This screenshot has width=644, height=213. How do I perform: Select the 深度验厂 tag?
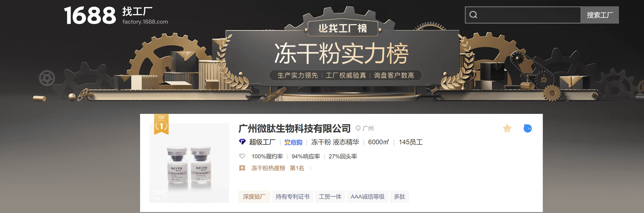click(254, 197)
